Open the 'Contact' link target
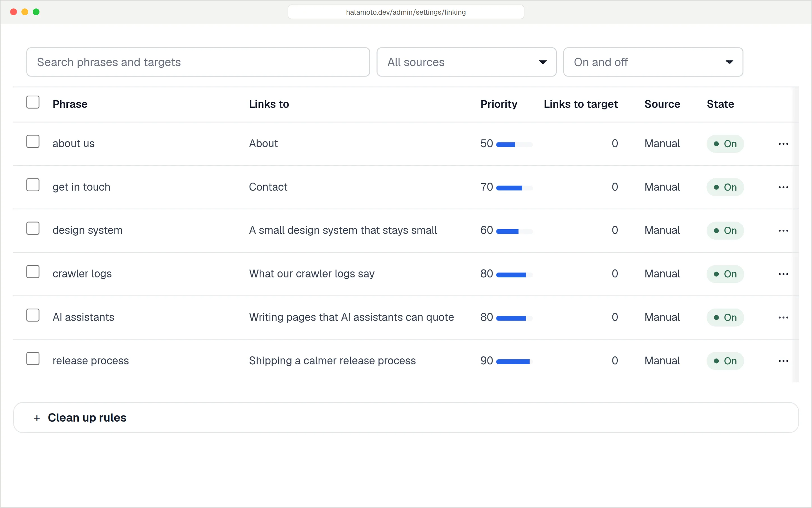Screen dimensions: 812x508 [268, 187]
